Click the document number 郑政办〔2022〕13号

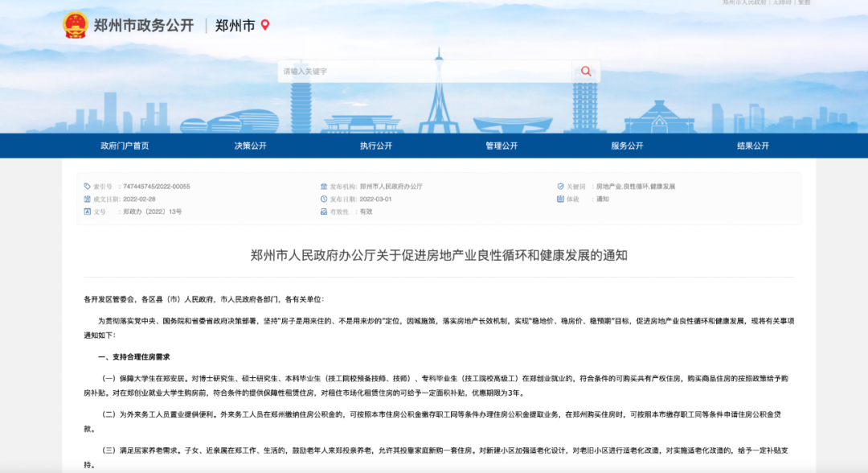tap(152, 212)
